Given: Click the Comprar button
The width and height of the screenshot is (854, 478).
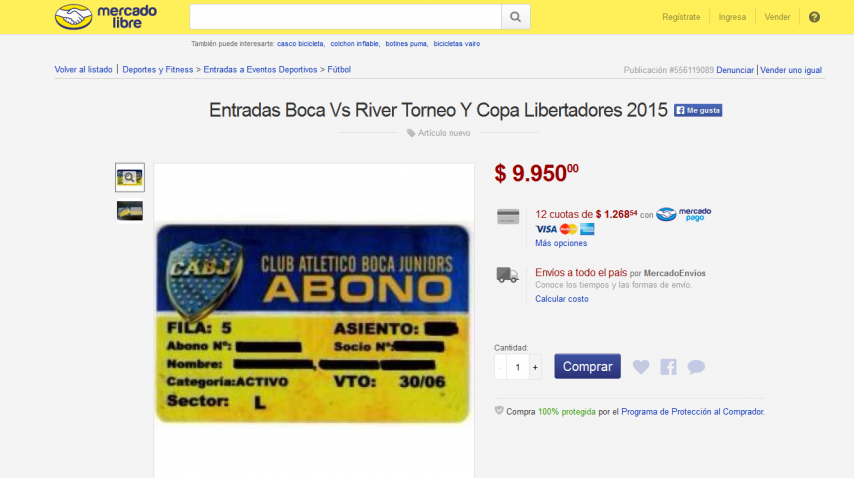Looking at the screenshot, I should tap(587, 366).
